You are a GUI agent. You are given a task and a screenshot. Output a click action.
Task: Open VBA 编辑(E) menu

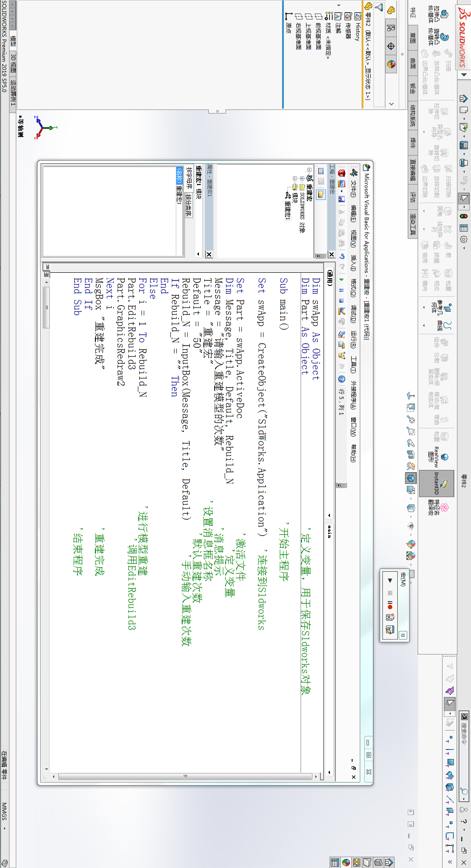(x=353, y=213)
